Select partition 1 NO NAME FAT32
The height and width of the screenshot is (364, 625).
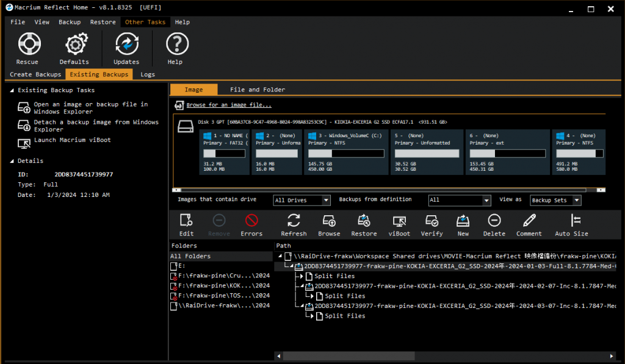[225, 152]
